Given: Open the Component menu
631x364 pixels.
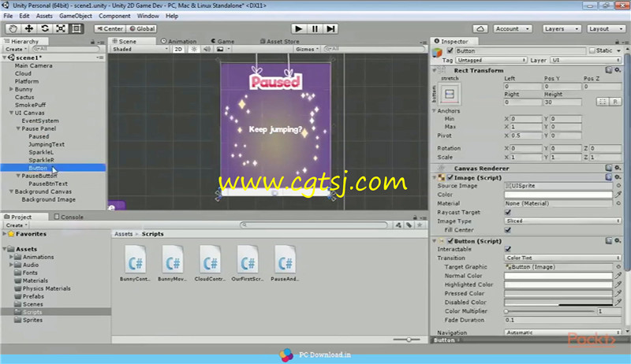Looking at the screenshot, I should pos(114,16).
